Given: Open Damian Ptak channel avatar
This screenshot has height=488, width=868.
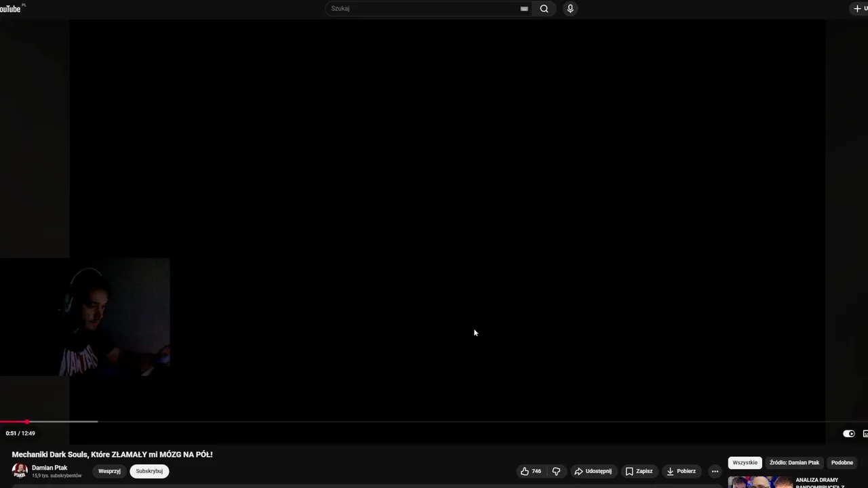Looking at the screenshot, I should click(x=20, y=471).
